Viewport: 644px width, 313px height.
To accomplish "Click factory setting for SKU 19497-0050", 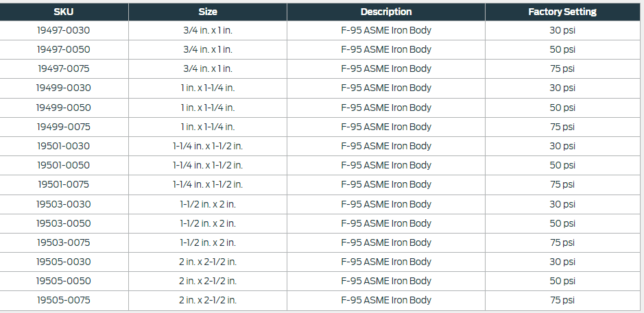I will coord(562,49).
